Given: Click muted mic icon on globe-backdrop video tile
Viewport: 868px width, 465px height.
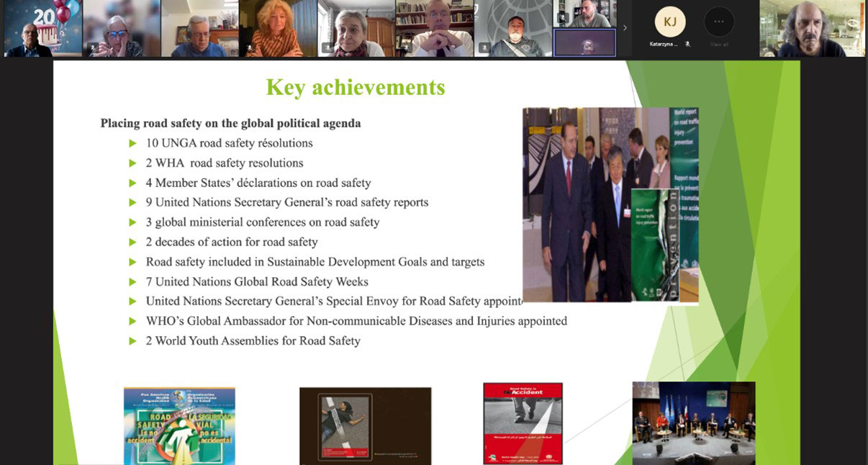Looking at the screenshot, I should [484, 48].
